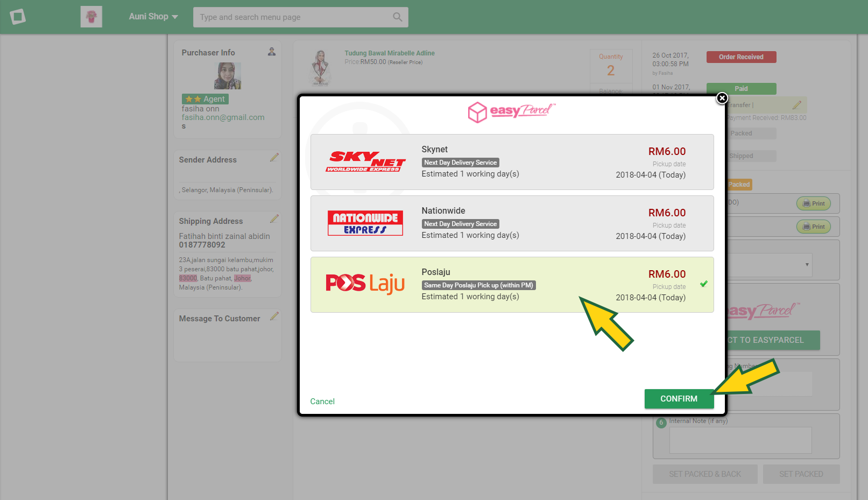868x500 pixels.
Task: Click the Agent star badge
Action: click(205, 99)
